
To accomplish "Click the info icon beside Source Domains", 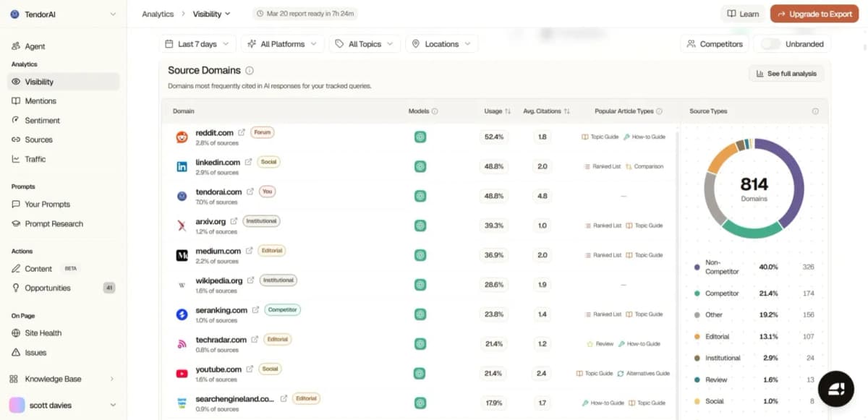I will 250,71.
